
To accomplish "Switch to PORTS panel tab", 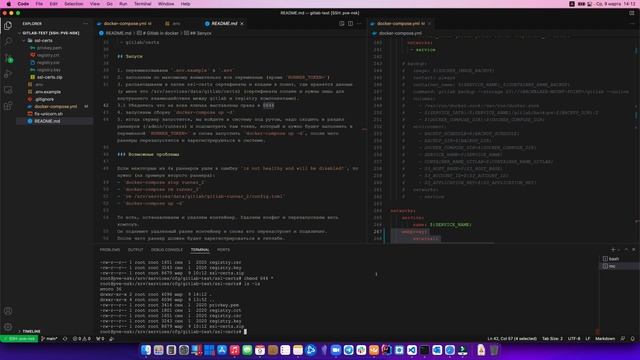I will [x=223, y=249].
